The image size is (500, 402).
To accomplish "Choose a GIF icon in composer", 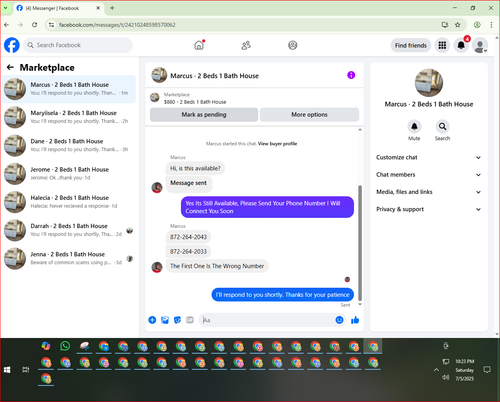I will 190,320.
